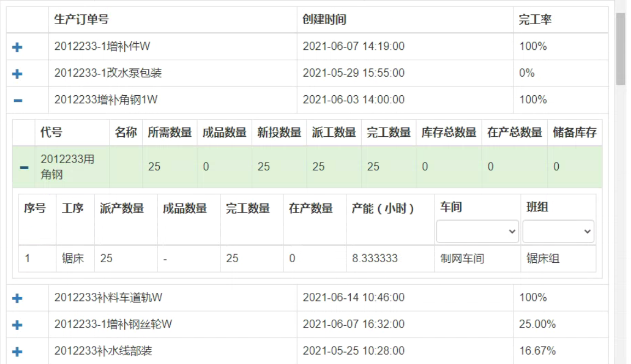Expand the 2012233-1增补钢丝轮W order row
This screenshot has width=631, height=364.
[x=17, y=325]
